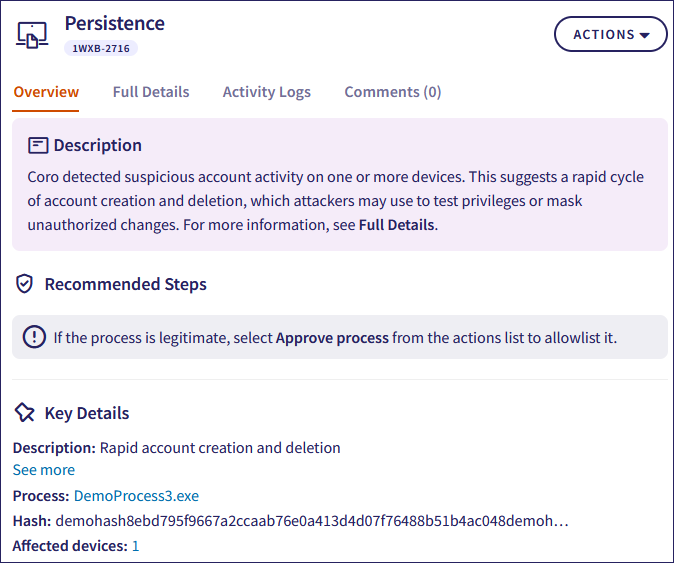The image size is (674, 563).
Task: Switch to the Full Details tab
Action: coord(151,92)
